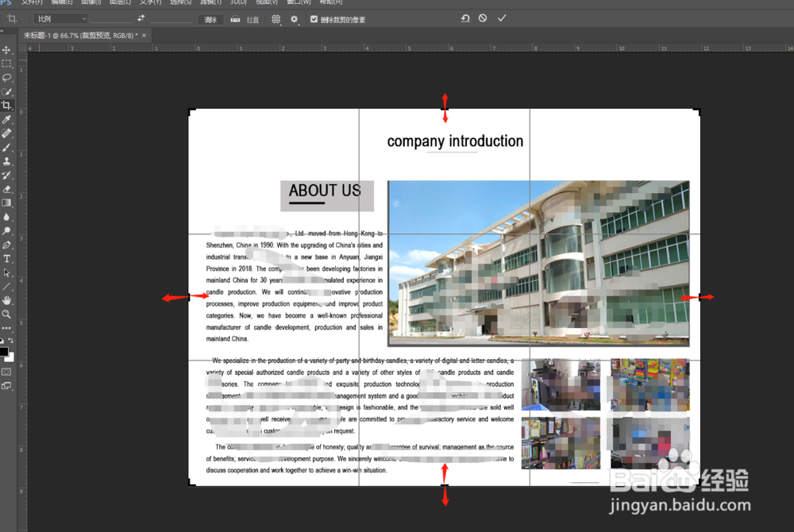Open the crop overlay grid options
This screenshot has width=794, height=532.
(276, 19)
